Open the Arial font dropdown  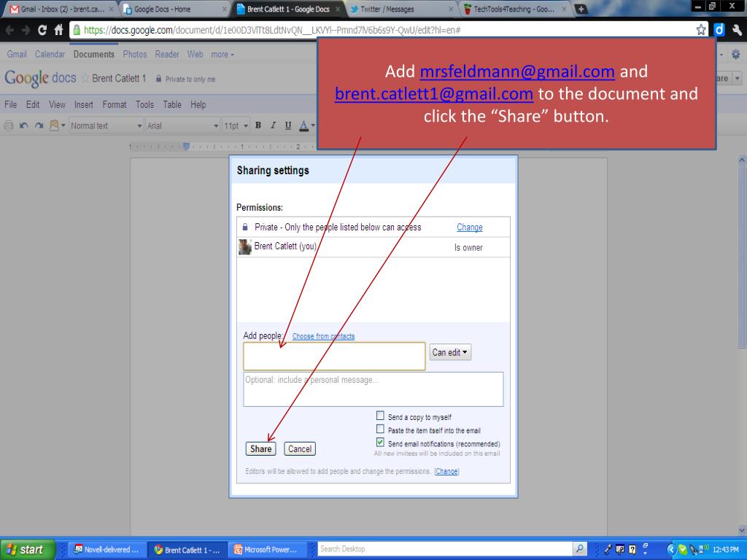point(182,125)
